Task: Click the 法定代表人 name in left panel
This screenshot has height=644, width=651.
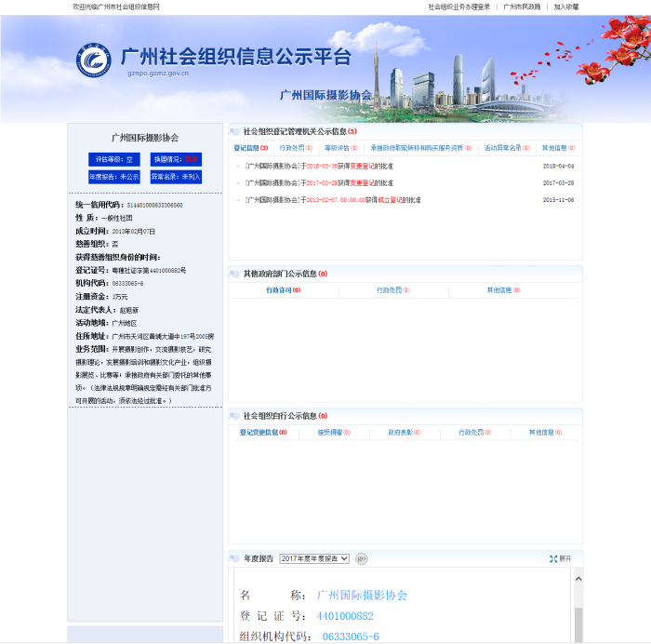Action: tap(128, 310)
